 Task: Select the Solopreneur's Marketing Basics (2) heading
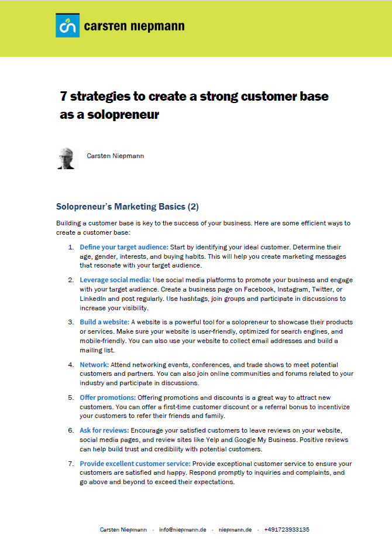[128, 206]
